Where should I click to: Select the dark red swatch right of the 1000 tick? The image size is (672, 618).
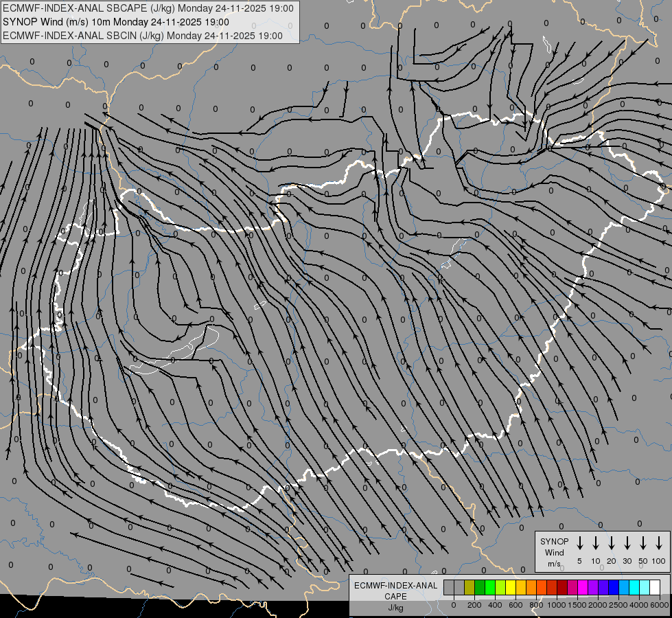(562, 588)
